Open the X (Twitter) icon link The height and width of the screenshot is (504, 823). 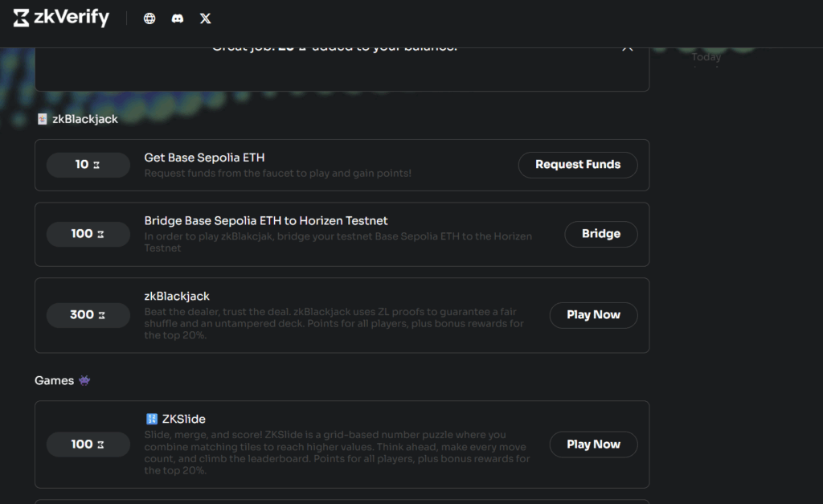click(x=206, y=18)
